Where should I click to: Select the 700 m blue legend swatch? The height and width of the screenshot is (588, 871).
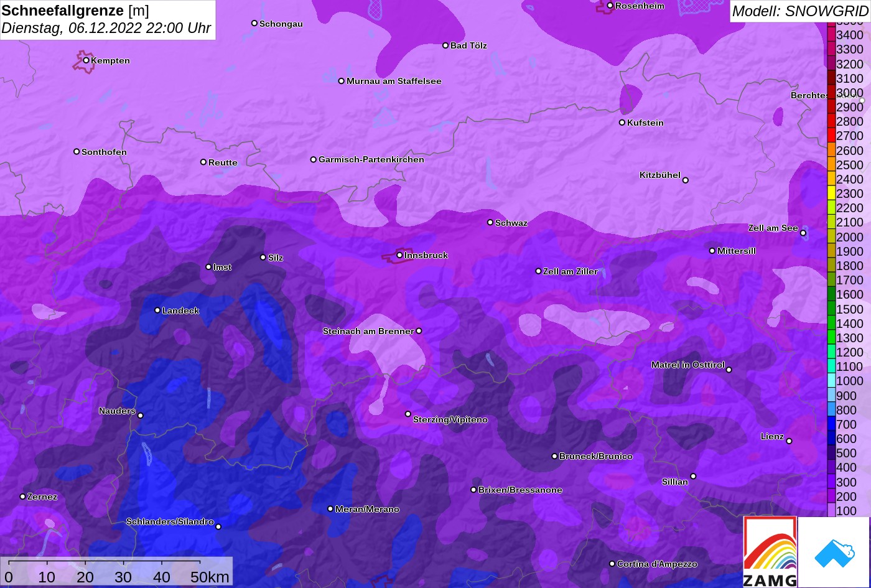tap(831, 424)
